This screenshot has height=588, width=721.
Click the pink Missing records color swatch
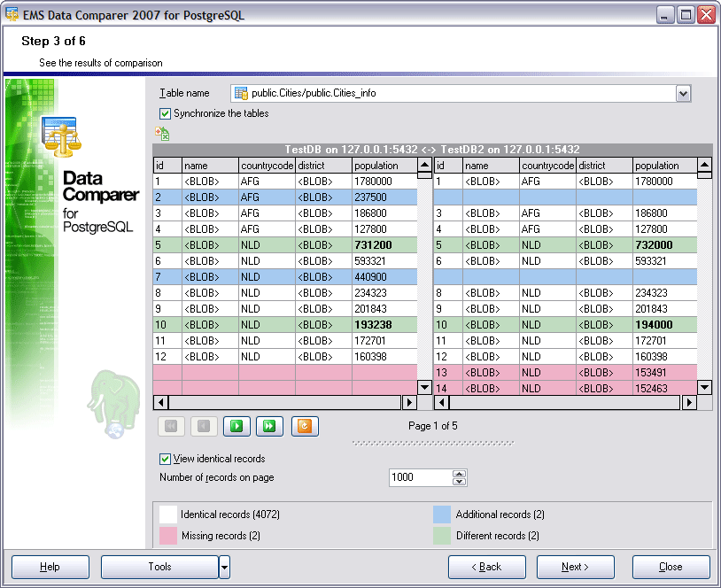167,536
